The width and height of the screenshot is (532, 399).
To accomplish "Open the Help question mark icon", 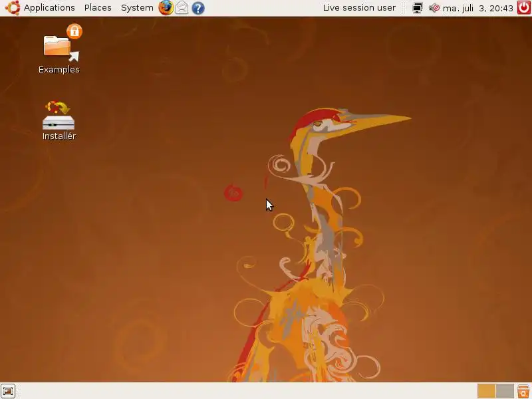I will click(x=198, y=8).
